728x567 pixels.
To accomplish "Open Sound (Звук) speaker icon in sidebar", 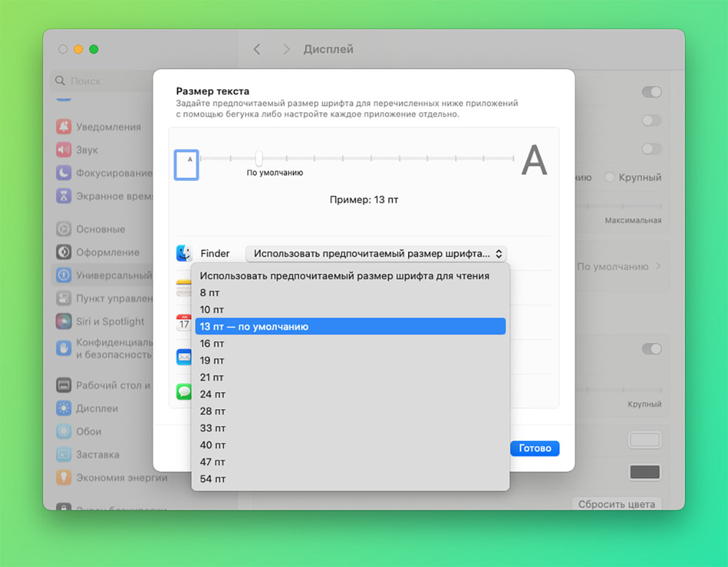I will (64, 149).
